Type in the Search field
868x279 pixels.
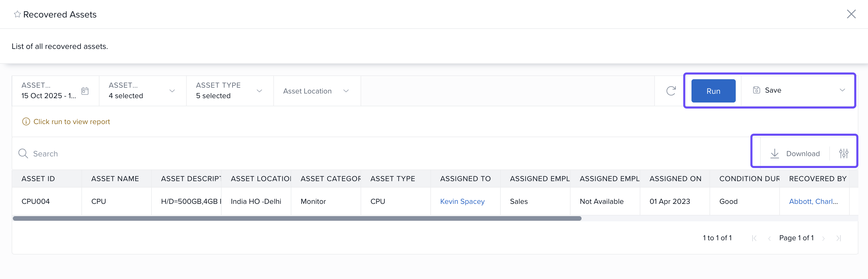coord(202,153)
